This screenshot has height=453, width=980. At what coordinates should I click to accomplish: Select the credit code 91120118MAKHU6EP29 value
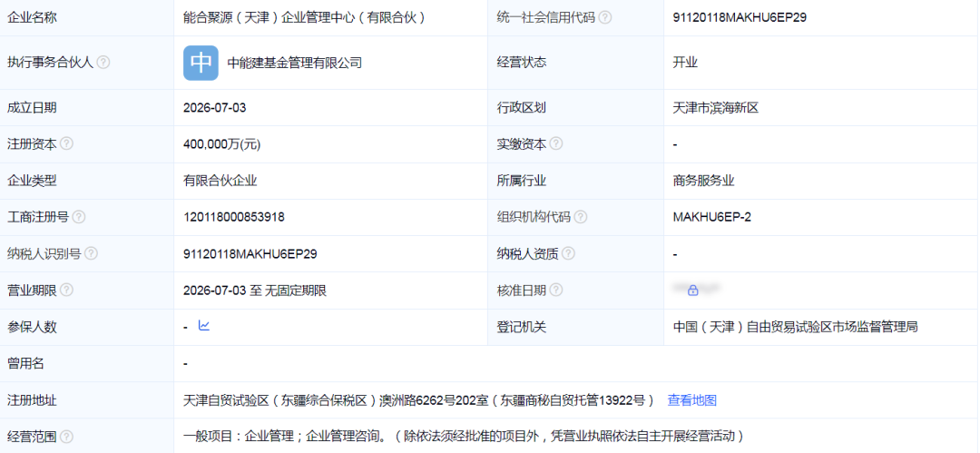[740, 17]
